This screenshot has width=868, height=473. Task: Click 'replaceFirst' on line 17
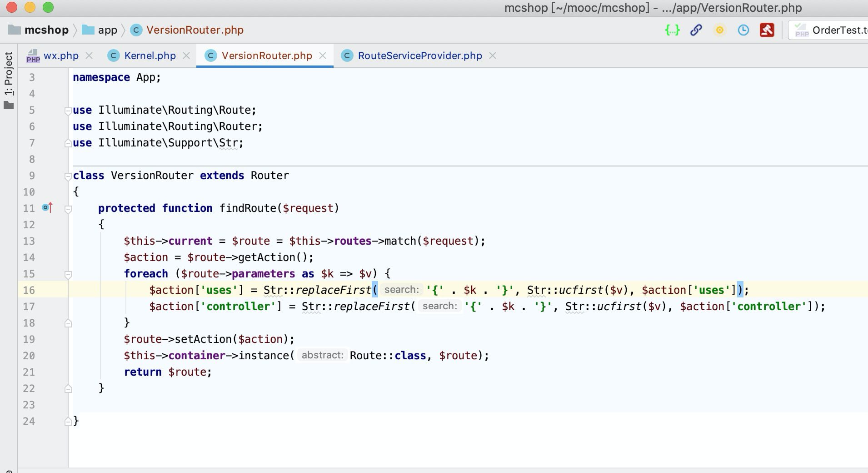(x=371, y=307)
